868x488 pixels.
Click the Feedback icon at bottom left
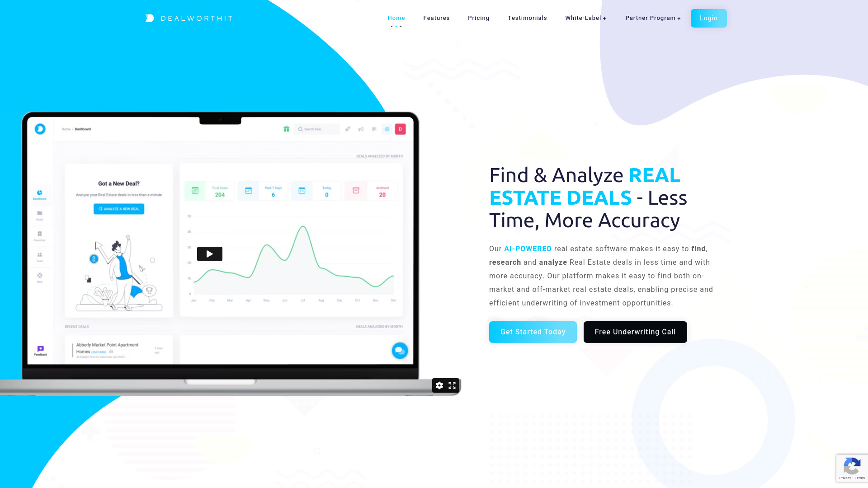pyautogui.click(x=41, y=349)
